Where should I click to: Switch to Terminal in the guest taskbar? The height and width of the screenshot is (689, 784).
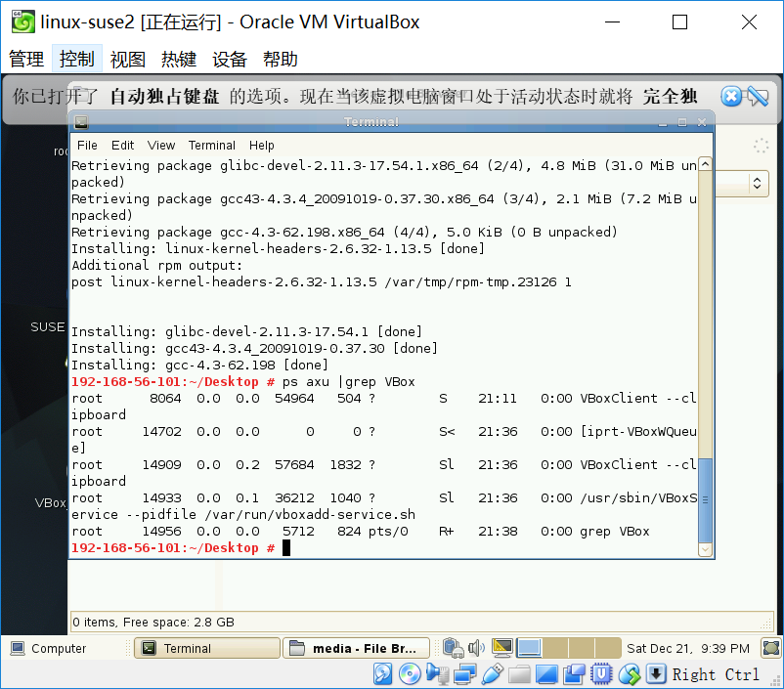pos(207,649)
